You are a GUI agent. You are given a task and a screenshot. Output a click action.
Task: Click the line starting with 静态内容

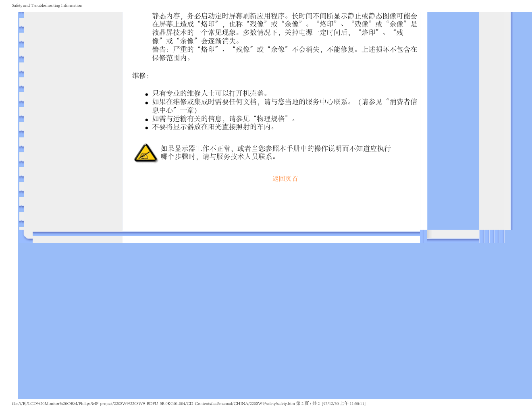(x=284, y=16)
